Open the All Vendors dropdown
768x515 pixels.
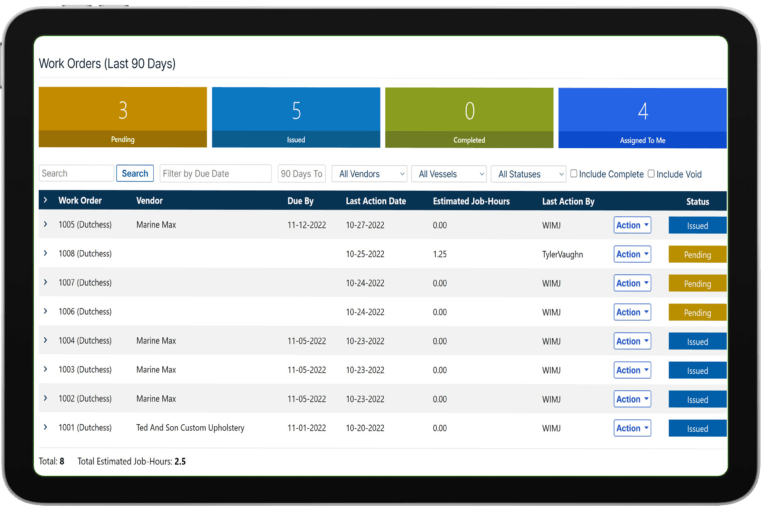[370, 174]
